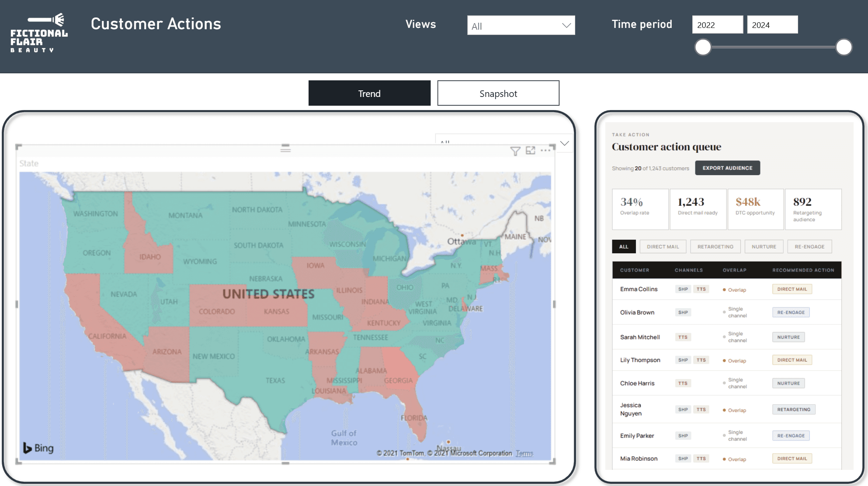Switch to the Snapshot view
868x486 pixels.
point(498,93)
